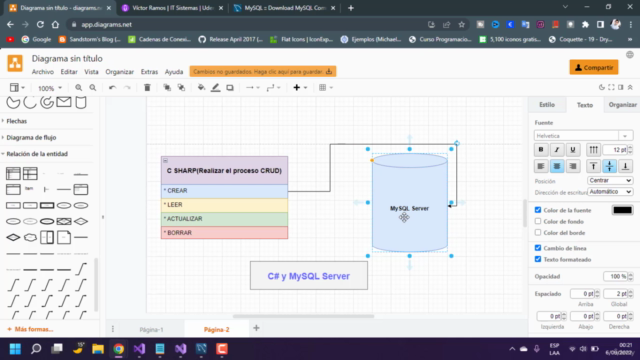Collapse the toolbar with chevron icon

pos(630,87)
